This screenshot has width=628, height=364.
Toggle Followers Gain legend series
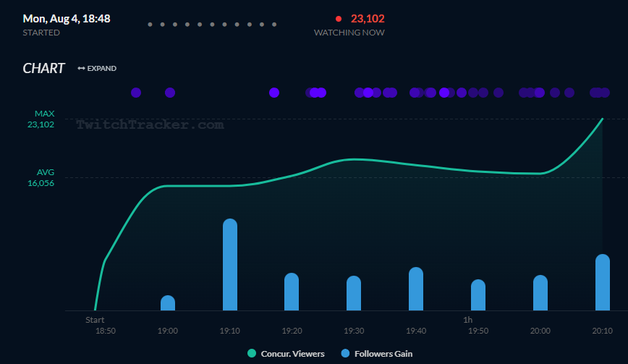[x=376, y=354]
